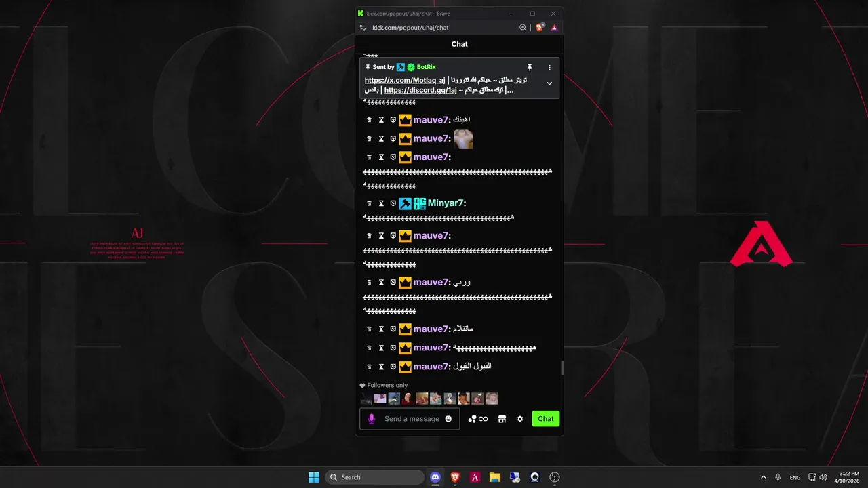Hourglass icon on mauve7's "ماتنلام" message

point(381,329)
